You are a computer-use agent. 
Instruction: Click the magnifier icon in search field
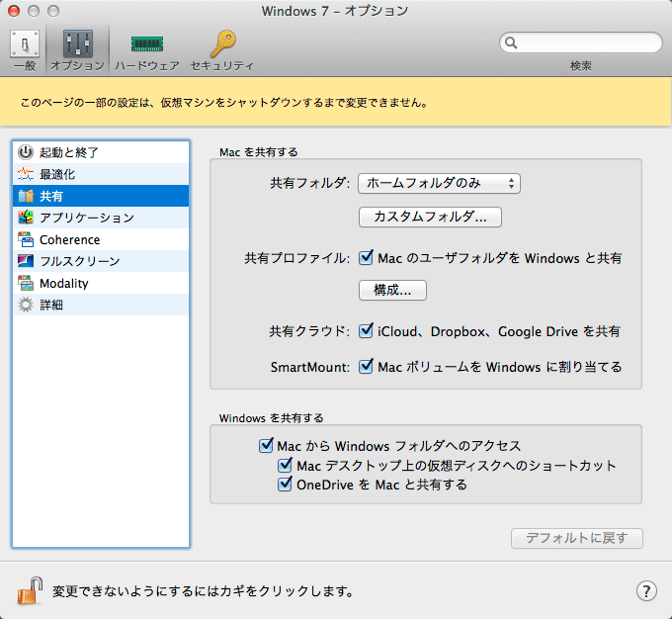(511, 43)
